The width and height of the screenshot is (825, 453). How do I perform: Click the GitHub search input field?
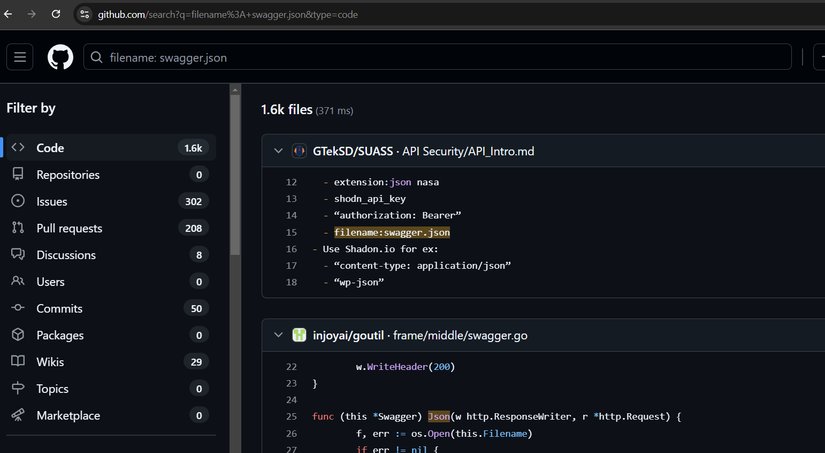pyautogui.click(x=437, y=57)
